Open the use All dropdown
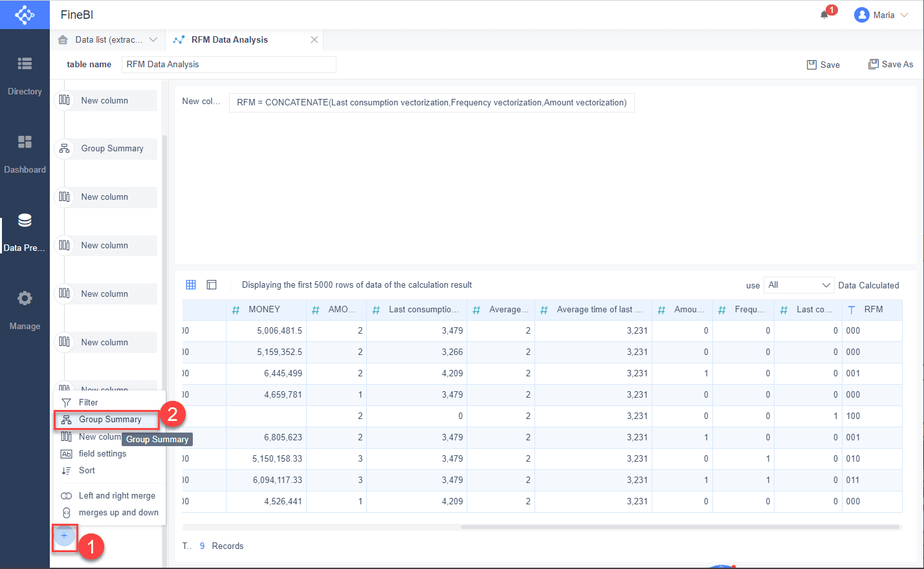Screen dimensions: 924x569 pyautogui.click(x=799, y=285)
